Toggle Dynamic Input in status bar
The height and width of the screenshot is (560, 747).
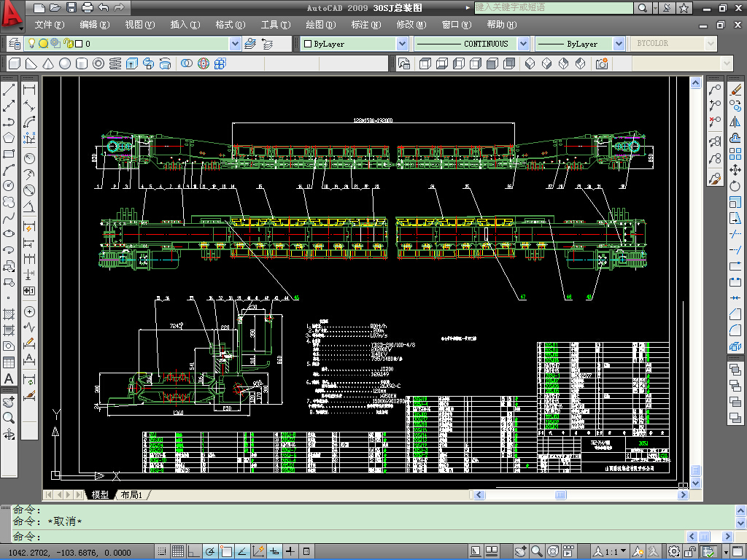(274, 551)
